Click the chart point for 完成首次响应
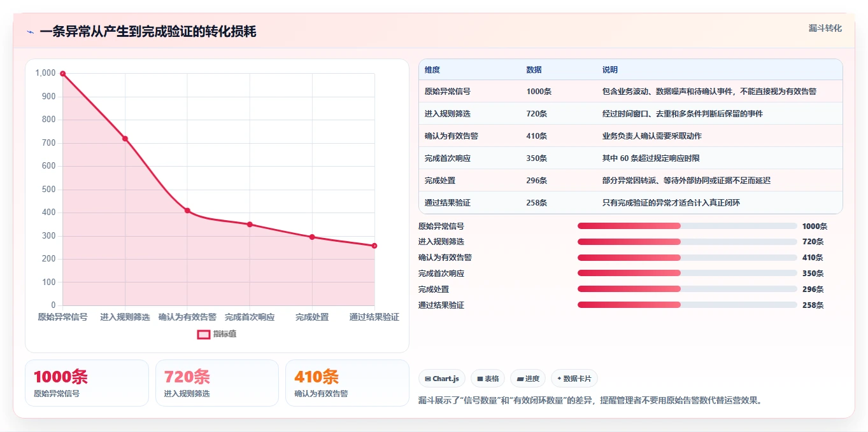Viewport: 868px width, 432px height. coord(250,224)
